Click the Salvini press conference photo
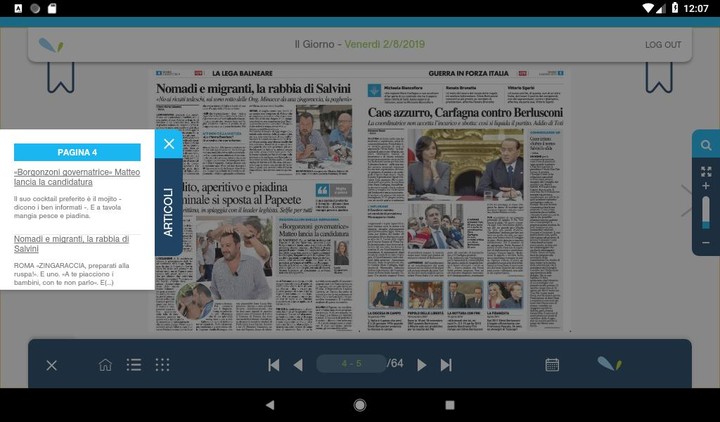Image resolution: width=720 pixels, height=422 pixels. coord(324,137)
